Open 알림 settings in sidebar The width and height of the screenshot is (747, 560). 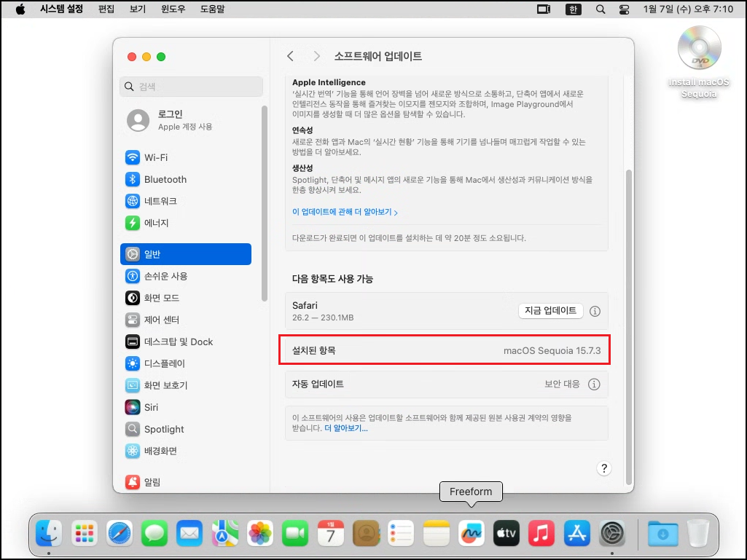coord(186,482)
